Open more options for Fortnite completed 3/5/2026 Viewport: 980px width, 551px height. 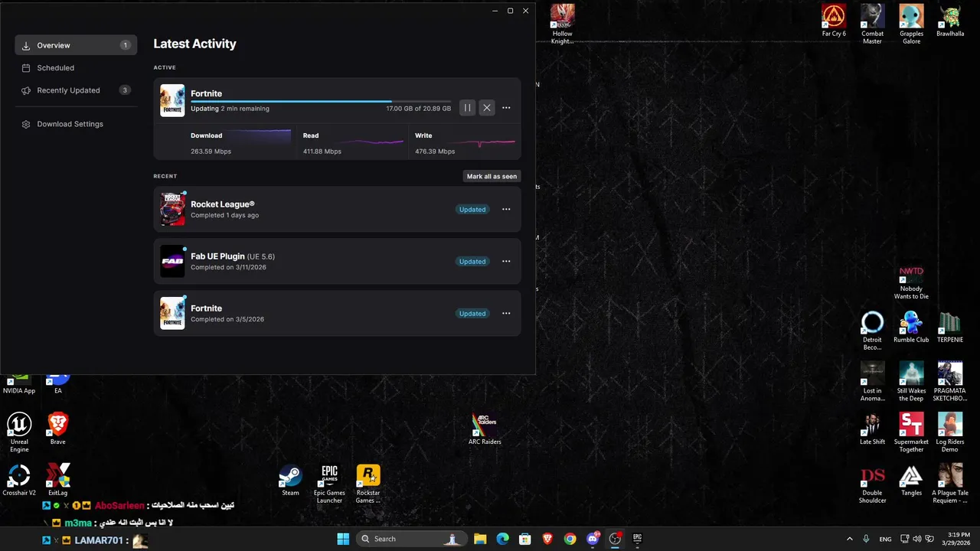[506, 313]
